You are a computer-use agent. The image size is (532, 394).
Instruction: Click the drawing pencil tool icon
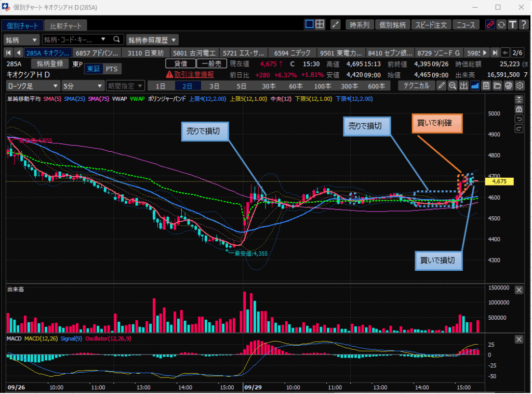click(x=442, y=86)
